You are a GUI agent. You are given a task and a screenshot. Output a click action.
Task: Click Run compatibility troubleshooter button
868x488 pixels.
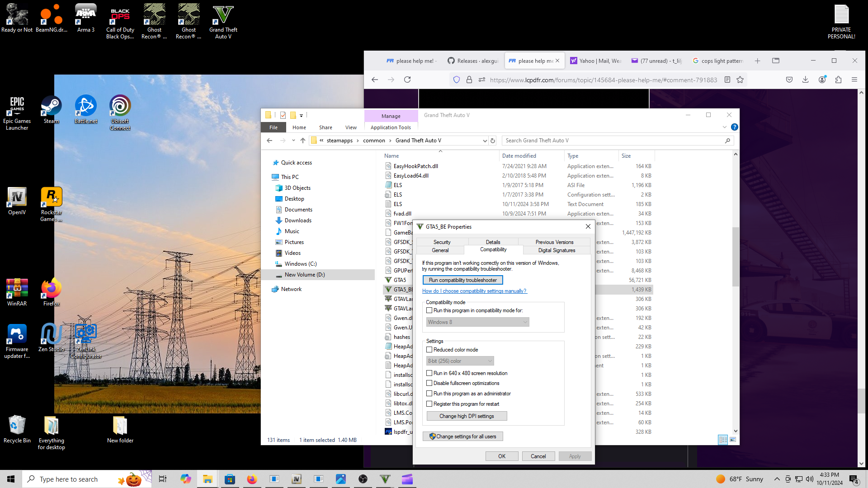462,280
